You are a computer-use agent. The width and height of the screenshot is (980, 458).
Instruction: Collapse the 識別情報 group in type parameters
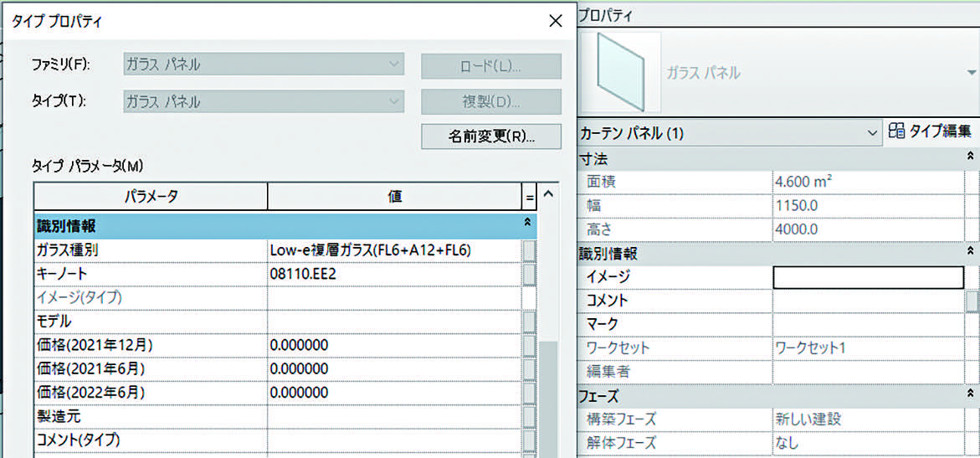[527, 222]
